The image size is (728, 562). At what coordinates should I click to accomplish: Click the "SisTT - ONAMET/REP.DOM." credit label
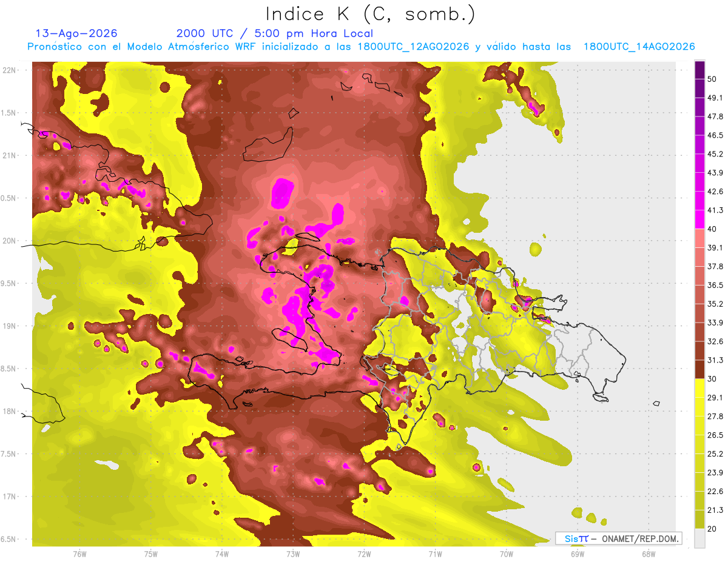point(618,538)
